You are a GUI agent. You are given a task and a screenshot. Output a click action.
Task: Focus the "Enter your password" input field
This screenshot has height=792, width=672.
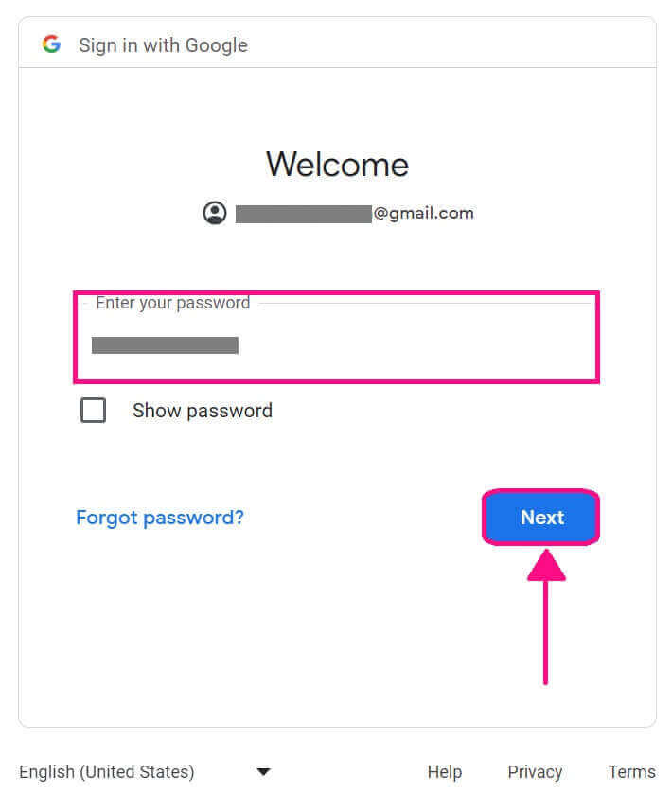coord(336,345)
